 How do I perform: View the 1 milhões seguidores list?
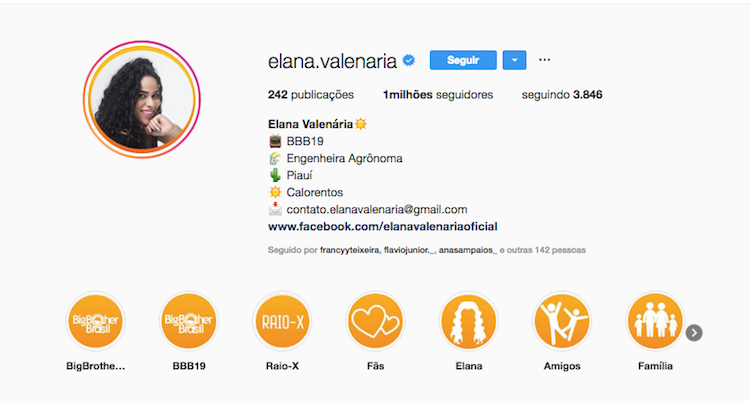[x=438, y=95]
